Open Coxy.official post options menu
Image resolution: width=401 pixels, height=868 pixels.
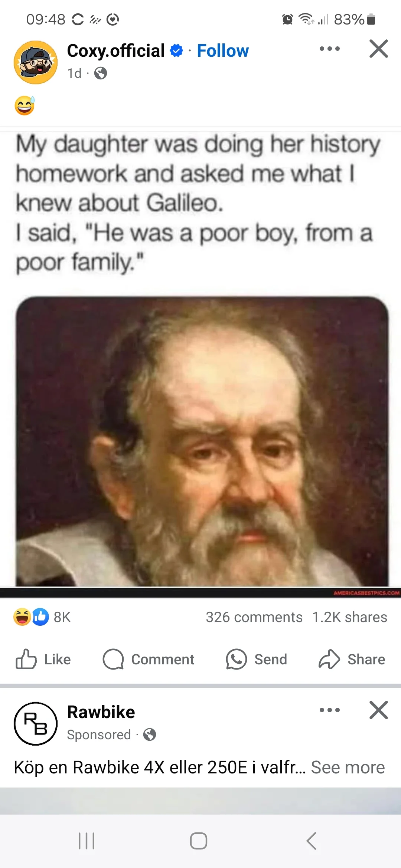[x=329, y=49]
